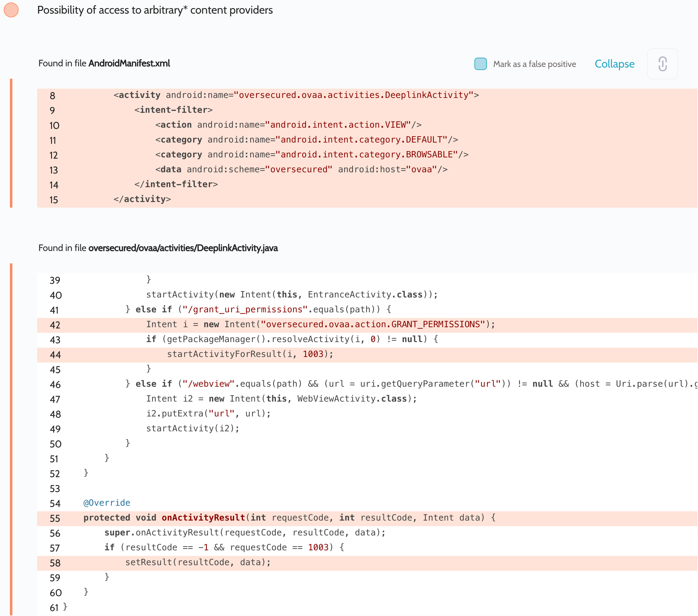Click the blue square toggle next to 'Mark as a false positive'
Image resolution: width=698 pixels, height=616 pixels.
[480, 64]
